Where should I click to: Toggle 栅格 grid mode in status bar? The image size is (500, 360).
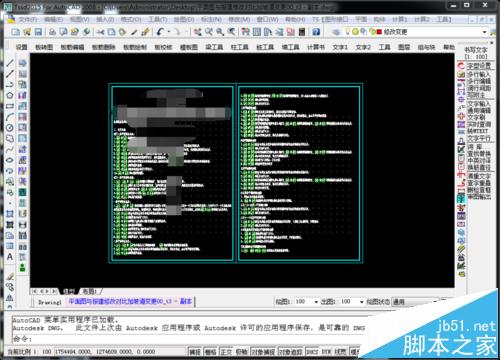tap(211, 352)
